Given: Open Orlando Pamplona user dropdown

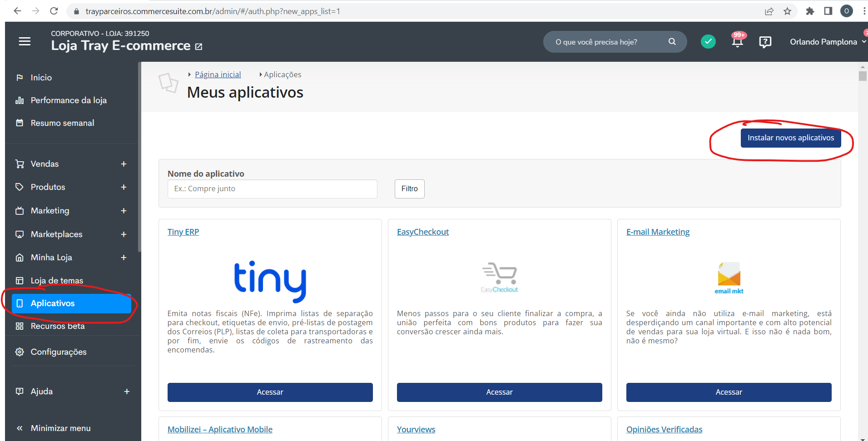Looking at the screenshot, I should tap(828, 42).
